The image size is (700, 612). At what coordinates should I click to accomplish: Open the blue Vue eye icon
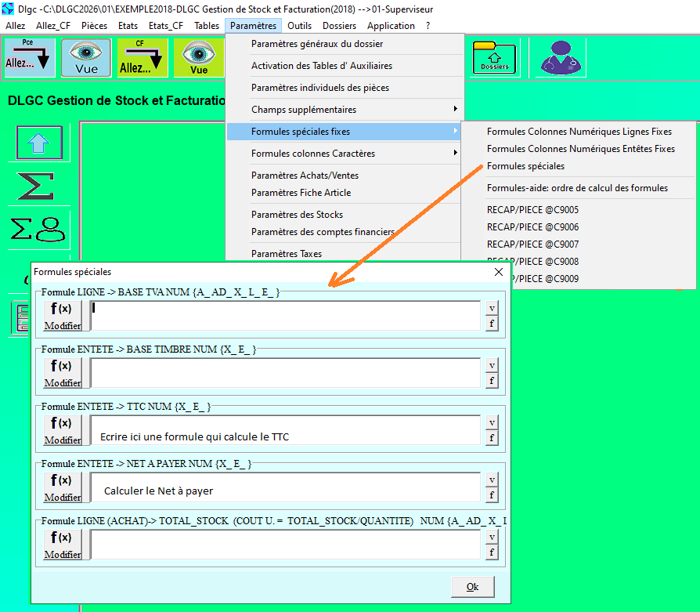click(86, 58)
